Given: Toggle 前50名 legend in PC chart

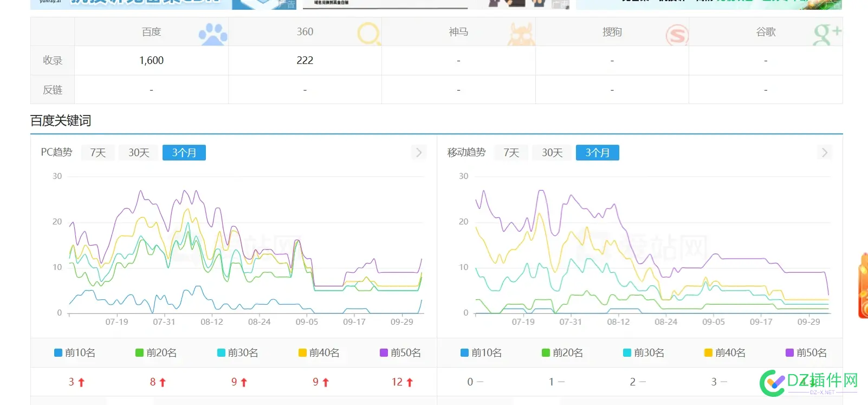Looking at the screenshot, I should tap(400, 353).
